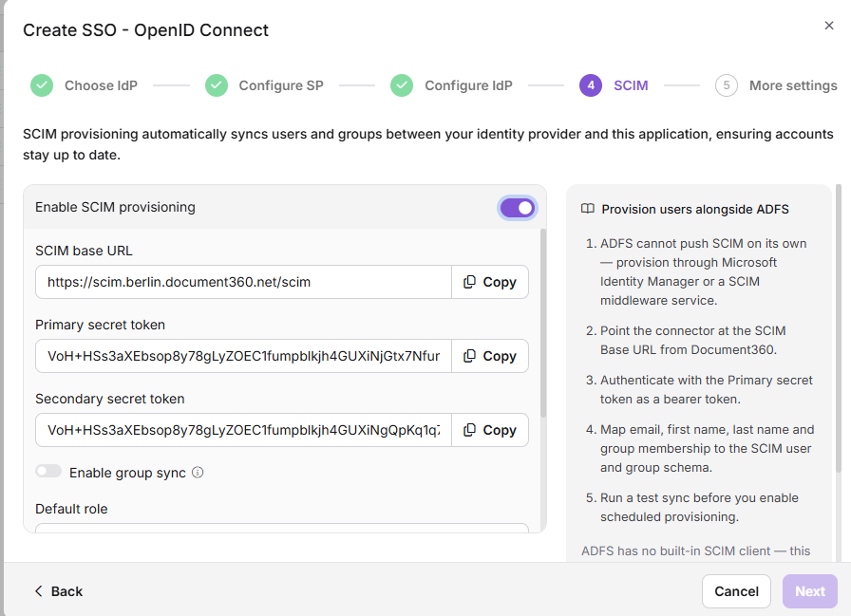Copy the Primary secret token
This screenshot has width=851, height=616.
click(490, 356)
